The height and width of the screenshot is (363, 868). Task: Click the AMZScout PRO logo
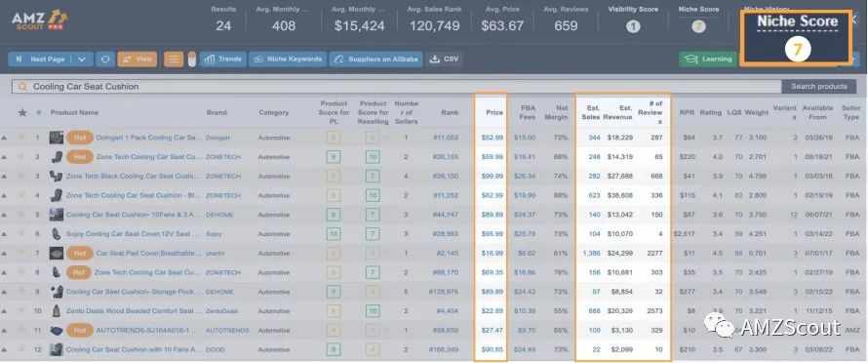[39, 20]
